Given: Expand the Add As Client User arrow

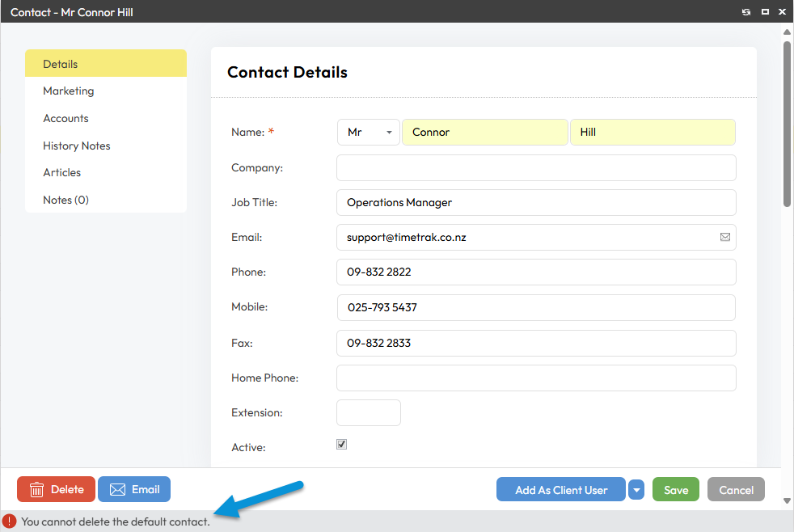Looking at the screenshot, I should tap(636, 490).
